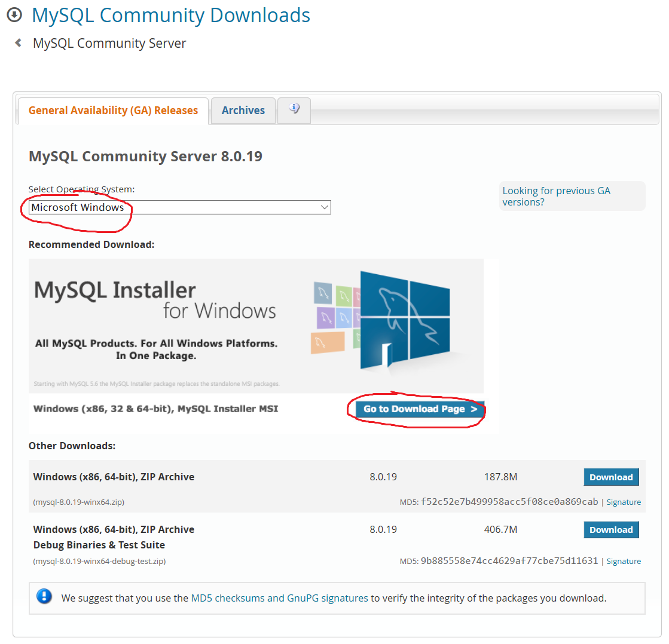Click the Recommended Download label
Screen dimensions: 669x644
[x=91, y=245]
